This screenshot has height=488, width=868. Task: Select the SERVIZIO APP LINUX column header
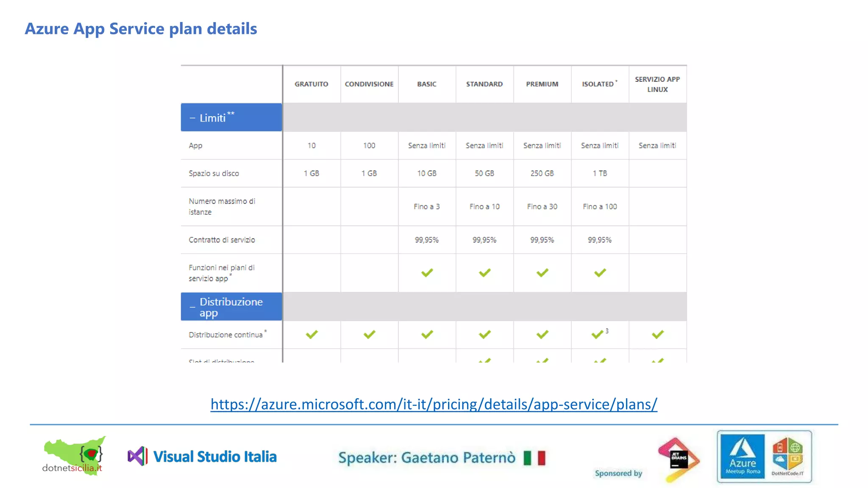click(x=657, y=84)
